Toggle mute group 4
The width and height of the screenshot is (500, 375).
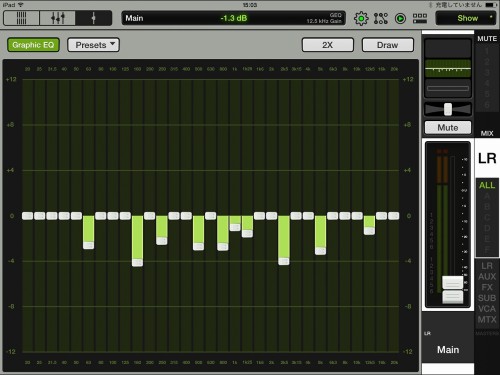pos(487,83)
